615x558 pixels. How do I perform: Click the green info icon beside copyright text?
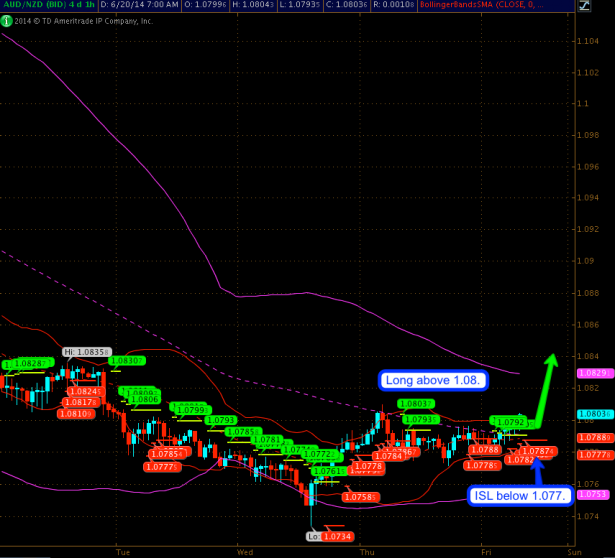click(x=6, y=19)
